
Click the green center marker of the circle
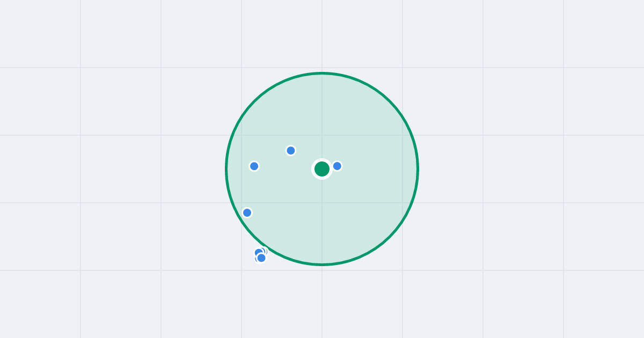(322, 169)
